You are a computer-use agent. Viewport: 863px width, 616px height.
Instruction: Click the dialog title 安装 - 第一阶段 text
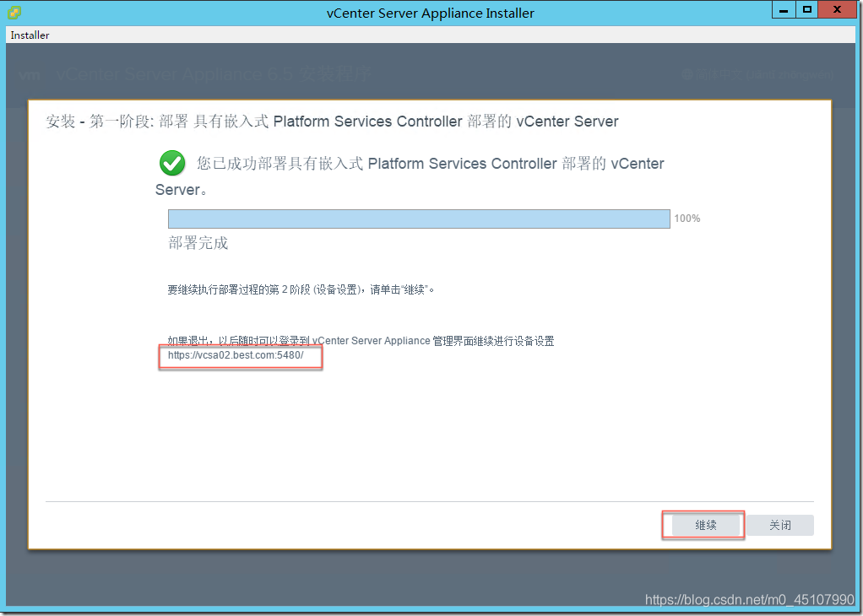332,122
